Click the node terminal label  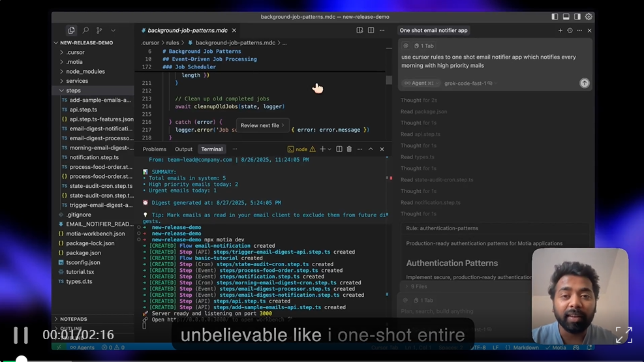point(301,149)
